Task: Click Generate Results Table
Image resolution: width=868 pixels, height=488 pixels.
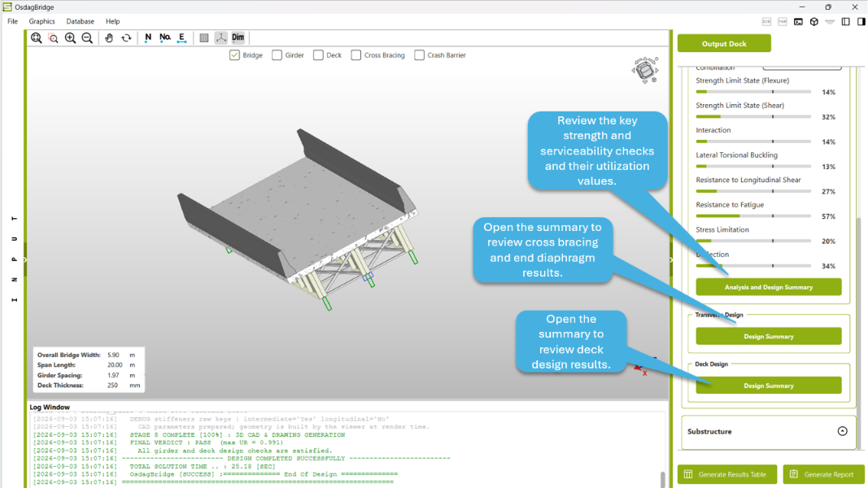Action: tap(727, 474)
